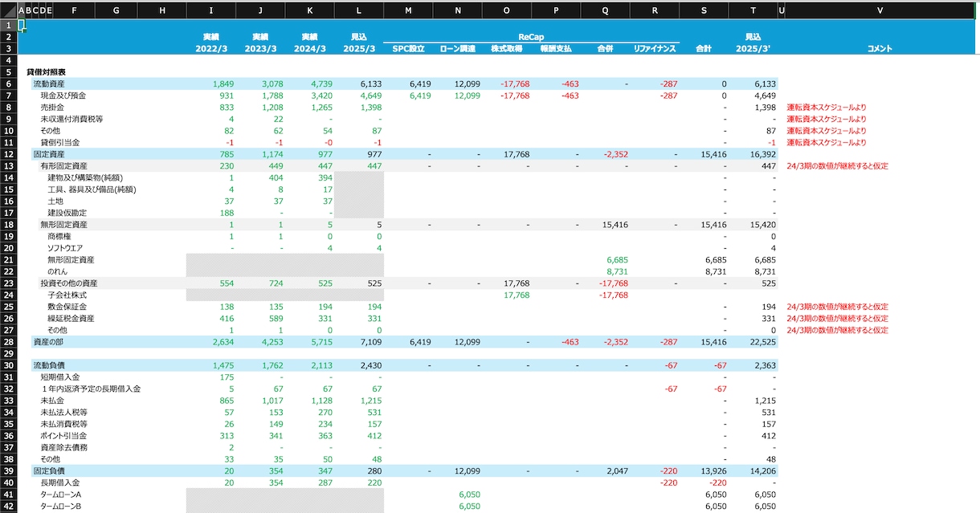980x513 pixels.
Task: Select the 流動負債 row label
Action: coord(50,365)
